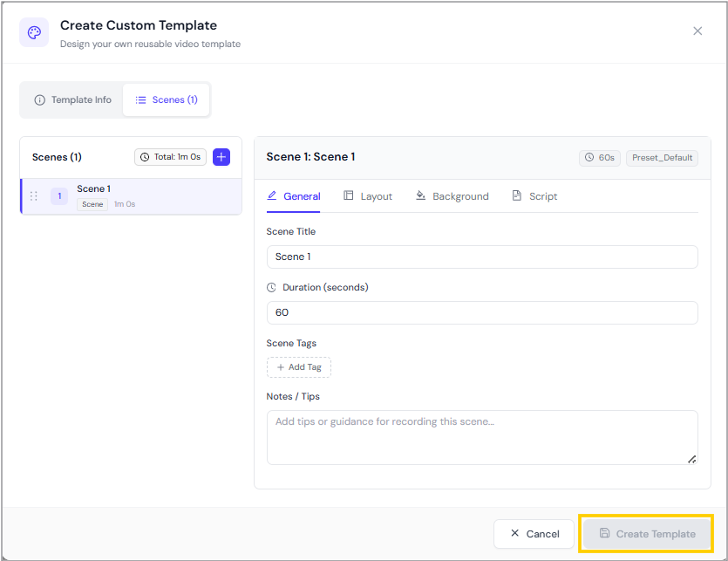Viewport: 728px width, 561px height.
Task: Click the info icon on Template Info
Action: click(39, 100)
